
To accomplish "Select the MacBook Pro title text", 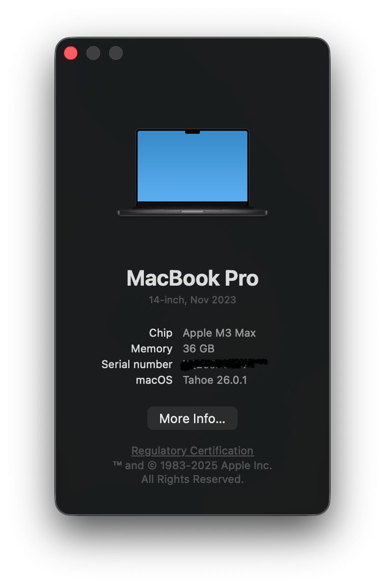I will pyautogui.click(x=192, y=278).
